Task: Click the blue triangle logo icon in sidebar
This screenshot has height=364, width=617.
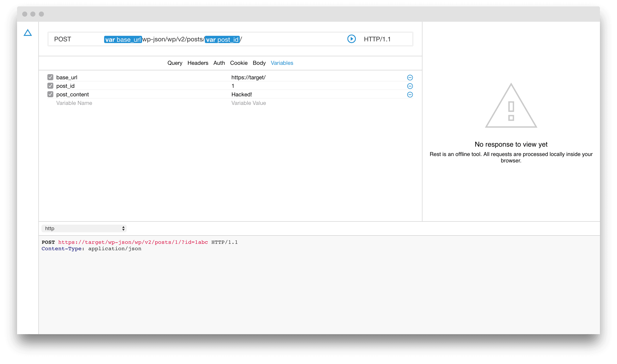Action: pos(28,33)
